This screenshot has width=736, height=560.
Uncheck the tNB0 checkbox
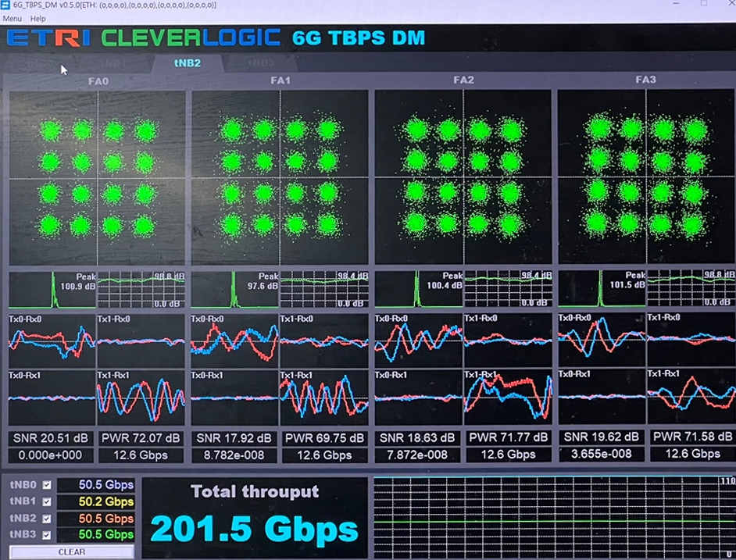coord(47,485)
